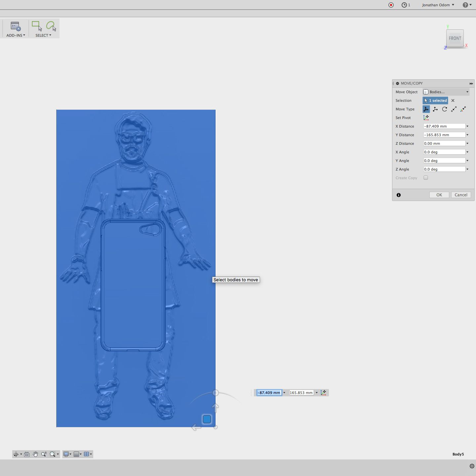Activate the Pan hand tool

[x=35, y=454]
